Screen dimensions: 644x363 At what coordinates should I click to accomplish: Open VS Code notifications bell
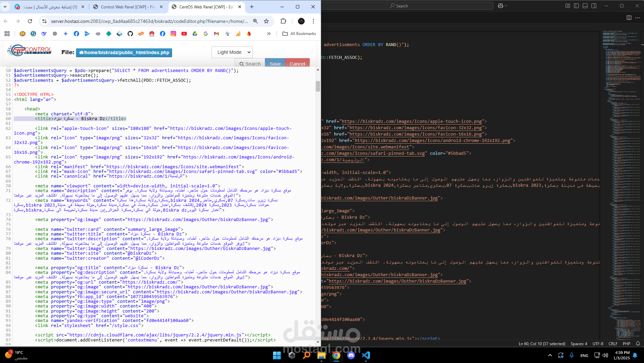(638, 343)
